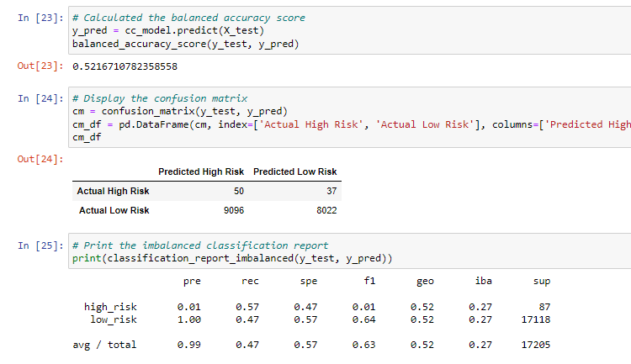This screenshot has height=364, width=631.
Task: Click the In [25] classification report code cell
Action: [350, 251]
